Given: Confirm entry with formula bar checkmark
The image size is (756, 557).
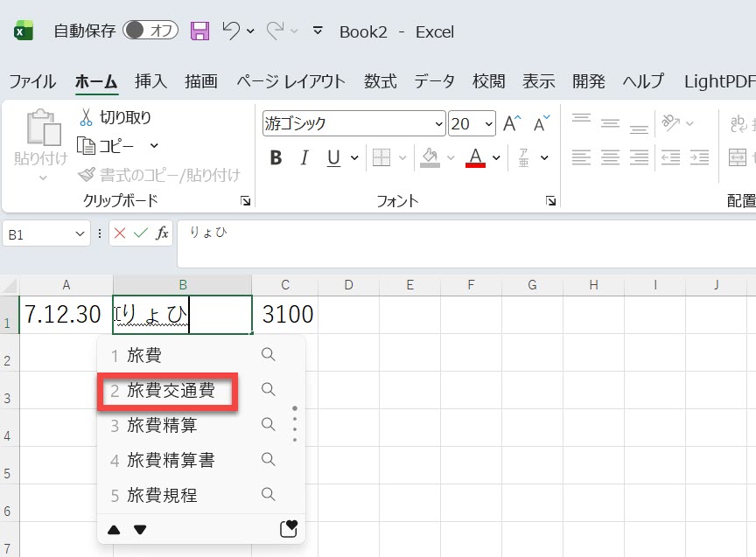Looking at the screenshot, I should pyautogui.click(x=141, y=233).
